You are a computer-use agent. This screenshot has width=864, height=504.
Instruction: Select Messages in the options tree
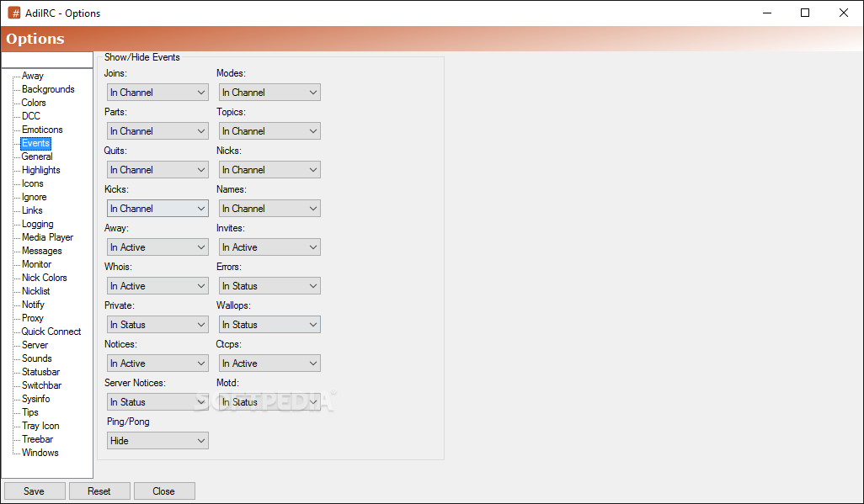tap(42, 251)
